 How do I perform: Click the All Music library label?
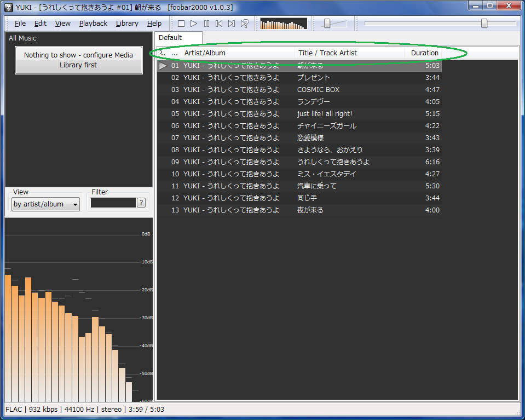pos(22,38)
